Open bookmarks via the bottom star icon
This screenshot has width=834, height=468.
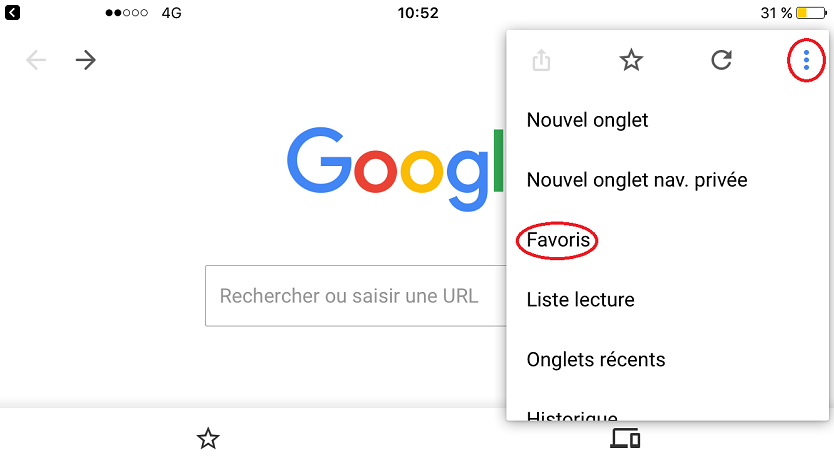(x=208, y=438)
